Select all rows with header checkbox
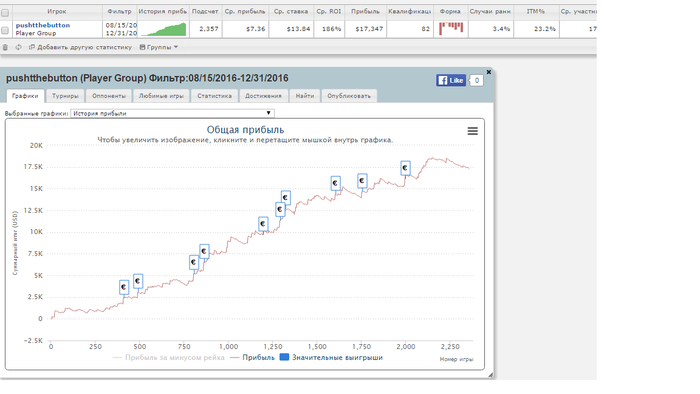Image resolution: width=700 pixels, height=394 pixels. click(5, 12)
